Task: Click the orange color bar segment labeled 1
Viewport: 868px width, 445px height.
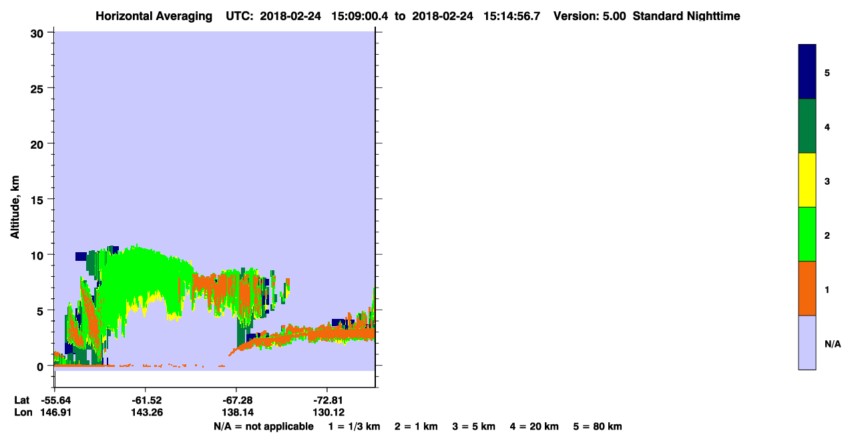Action: (x=807, y=288)
